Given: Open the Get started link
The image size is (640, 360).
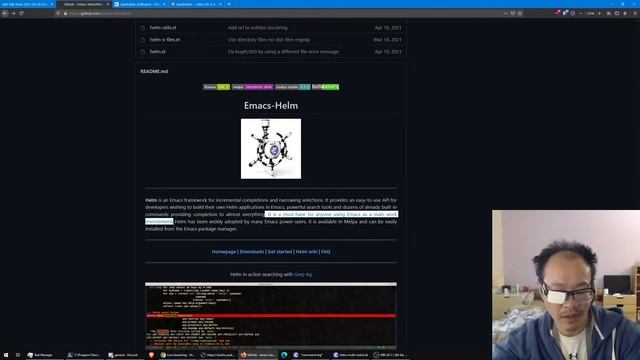Looking at the screenshot, I should click(280, 252).
